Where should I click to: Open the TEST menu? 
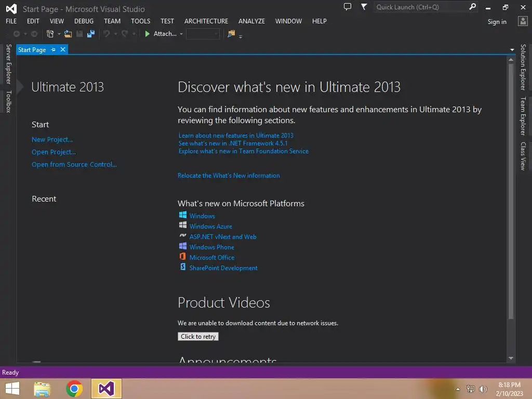[x=167, y=21]
